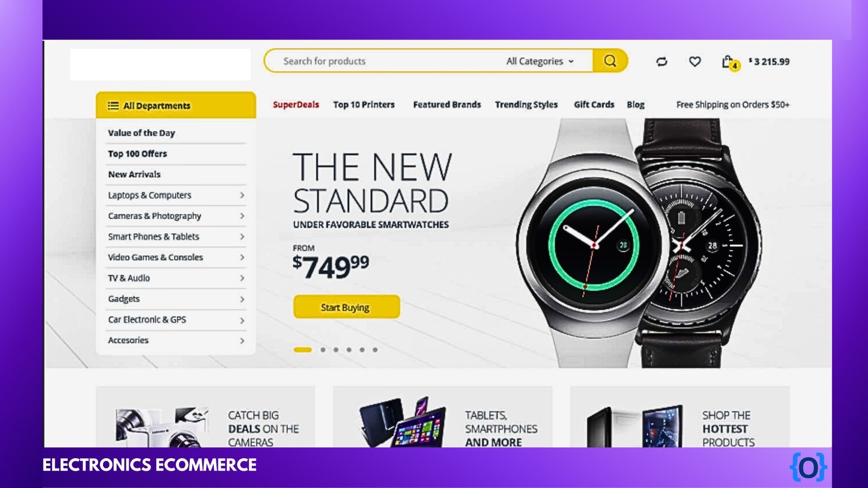
Task: Expand the Gadgets category chevron
Action: click(x=242, y=299)
